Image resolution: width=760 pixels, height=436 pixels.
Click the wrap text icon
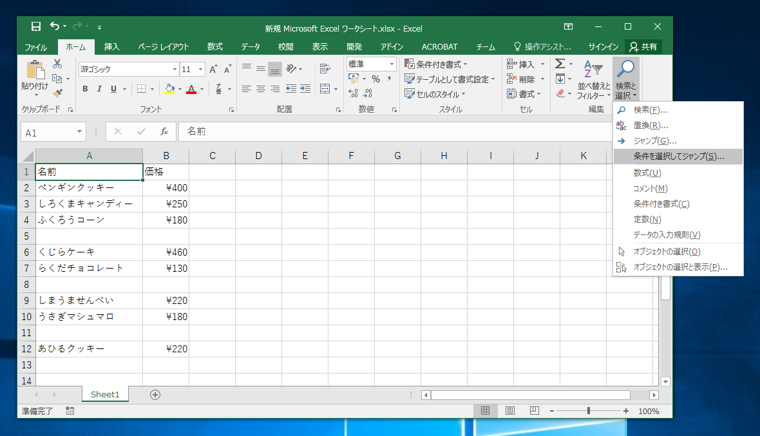click(325, 69)
